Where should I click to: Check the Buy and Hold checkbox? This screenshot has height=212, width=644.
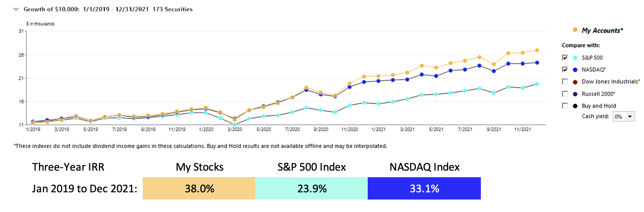[565, 106]
